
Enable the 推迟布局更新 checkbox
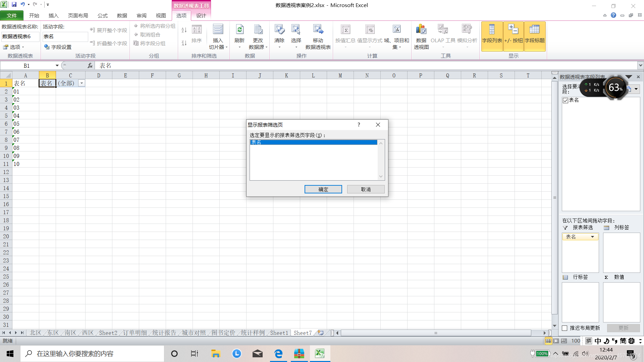(565, 328)
